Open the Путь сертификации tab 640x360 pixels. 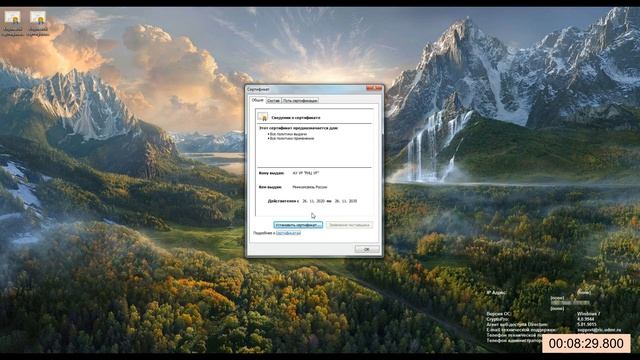pos(300,100)
